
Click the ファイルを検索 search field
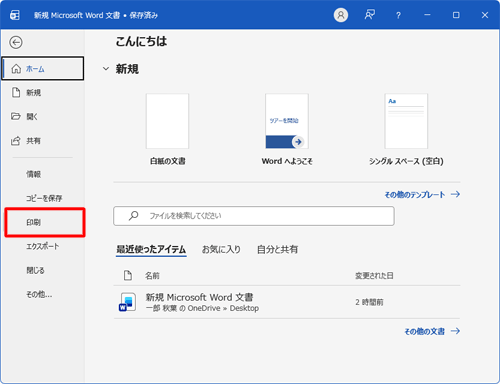pyautogui.click(x=254, y=216)
